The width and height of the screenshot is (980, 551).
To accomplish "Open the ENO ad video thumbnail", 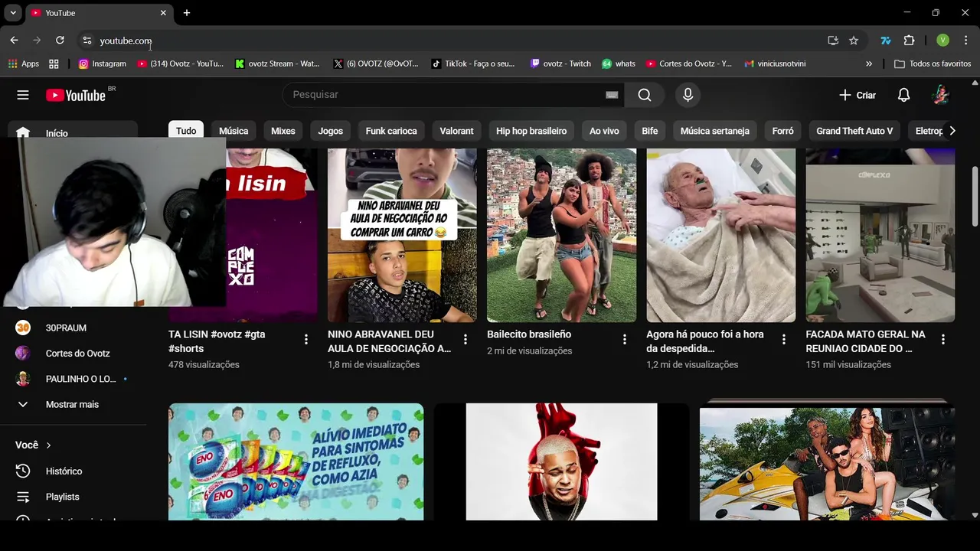I will click(x=296, y=461).
